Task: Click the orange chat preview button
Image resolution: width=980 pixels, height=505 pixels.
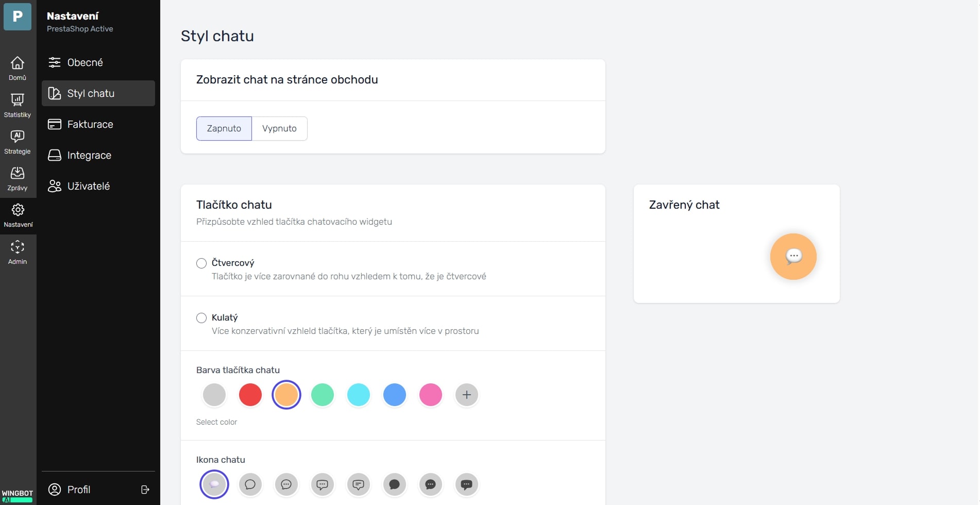Action: click(x=793, y=257)
